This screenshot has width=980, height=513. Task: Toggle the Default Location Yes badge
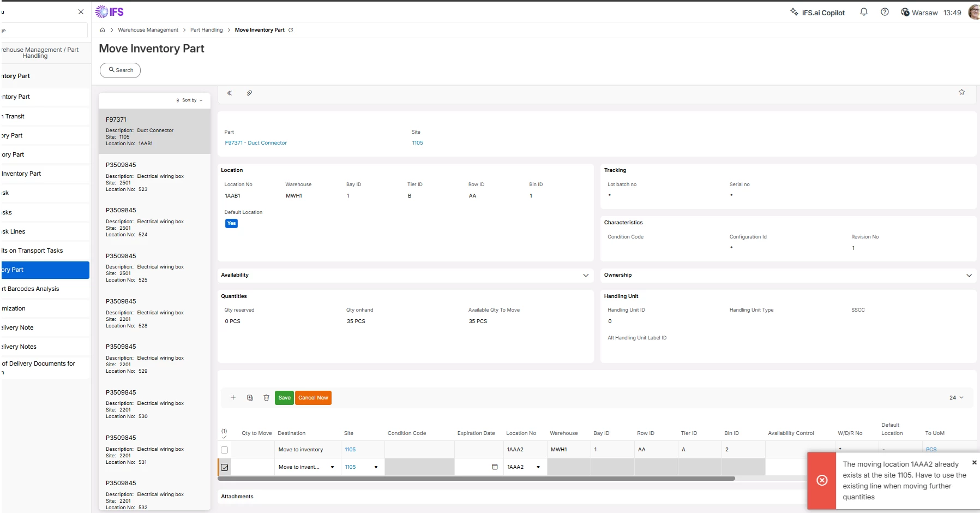point(231,223)
